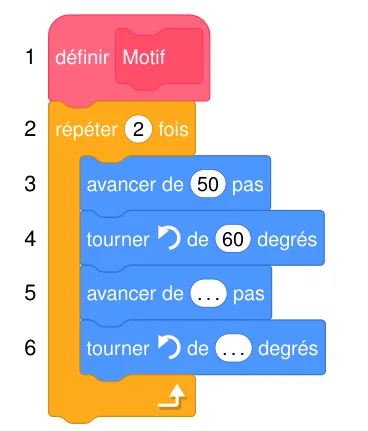368x431 pixels.
Task: Click the counterclockwise arrow icon on line 4
Action: click(169, 238)
